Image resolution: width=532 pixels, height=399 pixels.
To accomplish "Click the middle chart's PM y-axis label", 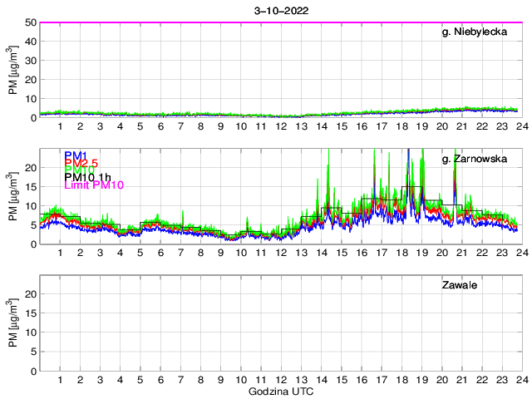I will click(14, 196).
